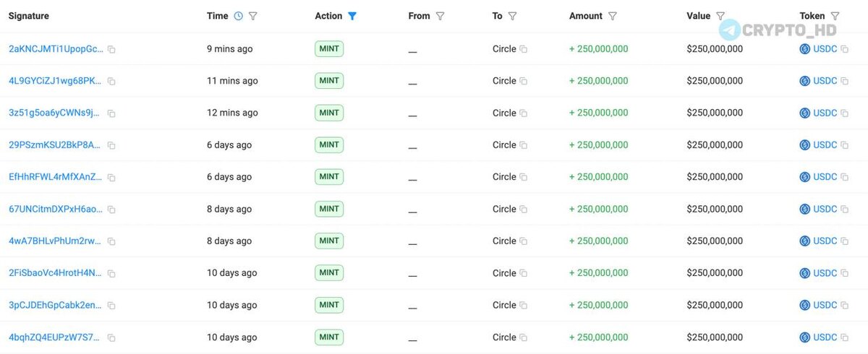Copy the 29PSzmKSU2BkP8A signature
This screenshot has width=868, height=354.
pyautogui.click(x=111, y=145)
